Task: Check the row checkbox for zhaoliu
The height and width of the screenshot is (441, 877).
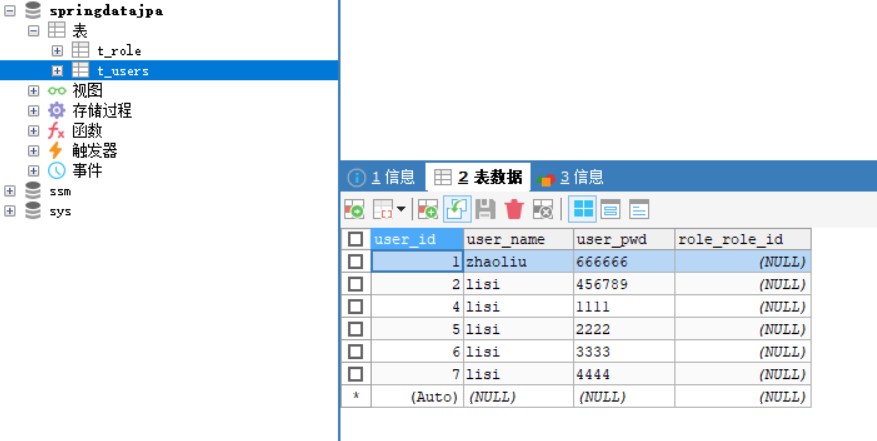Action: click(x=355, y=261)
